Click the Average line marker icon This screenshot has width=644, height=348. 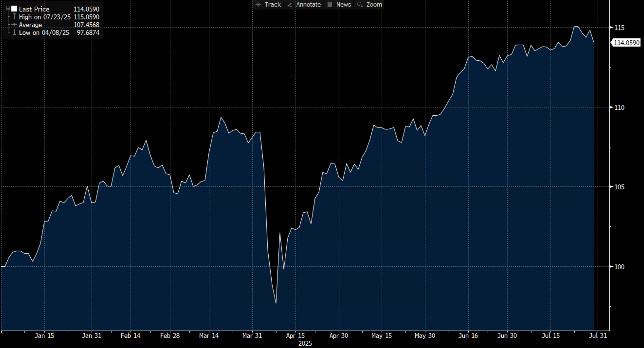14,25
